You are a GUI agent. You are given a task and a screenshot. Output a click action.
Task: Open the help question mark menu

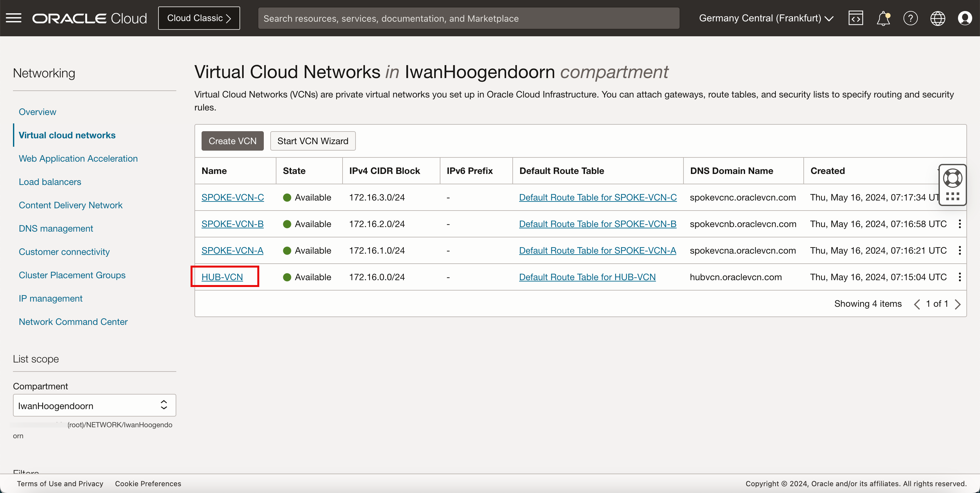(910, 18)
